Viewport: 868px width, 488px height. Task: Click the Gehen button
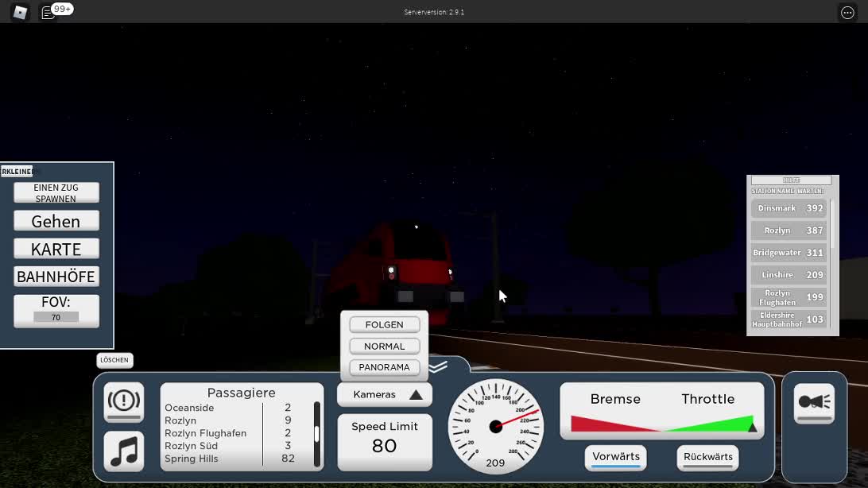tap(56, 221)
